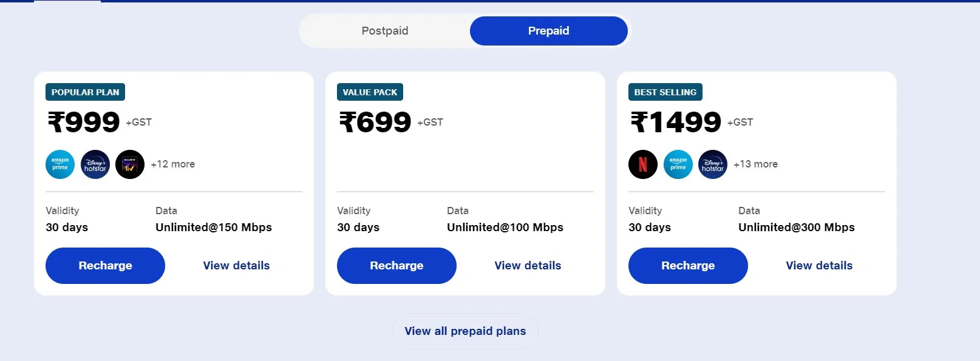The image size is (980, 361).
Task: Click Amazon Prime icon in ₹1499 plan
Action: click(678, 164)
